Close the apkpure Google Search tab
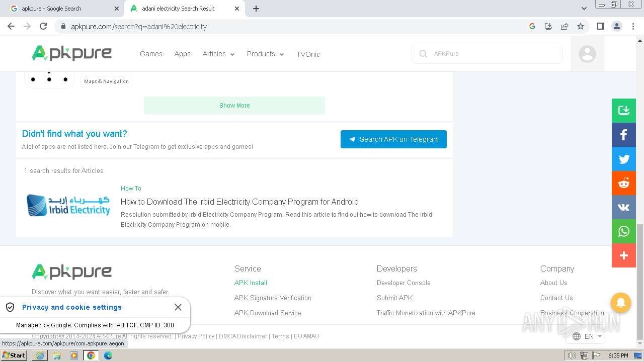Image resolution: width=644 pixels, height=362 pixels. 117,9
